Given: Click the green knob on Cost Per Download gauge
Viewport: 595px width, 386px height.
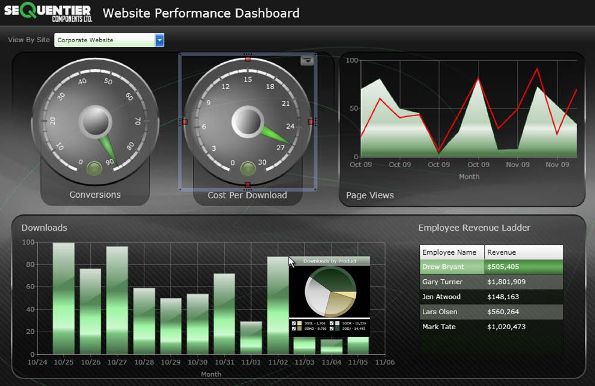Looking at the screenshot, I should (x=248, y=169).
